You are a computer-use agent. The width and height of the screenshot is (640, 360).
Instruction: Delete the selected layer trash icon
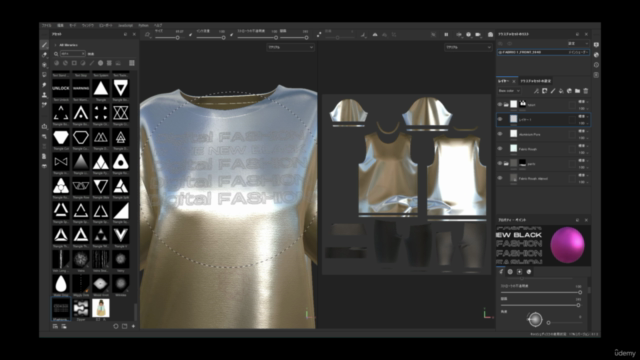coord(586,91)
